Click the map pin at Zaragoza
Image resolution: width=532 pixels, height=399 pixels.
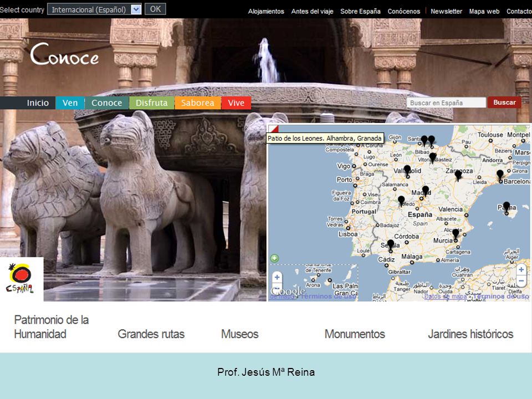point(458,175)
